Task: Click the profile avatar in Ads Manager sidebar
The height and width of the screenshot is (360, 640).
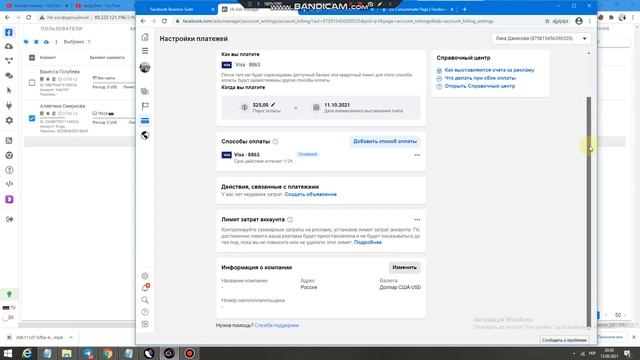Action: pos(145,67)
